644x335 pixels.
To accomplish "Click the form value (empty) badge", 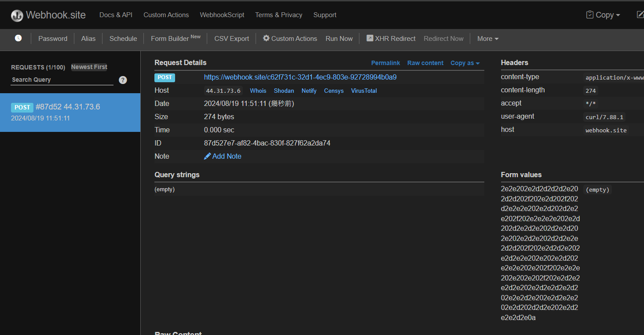I will 598,190.
